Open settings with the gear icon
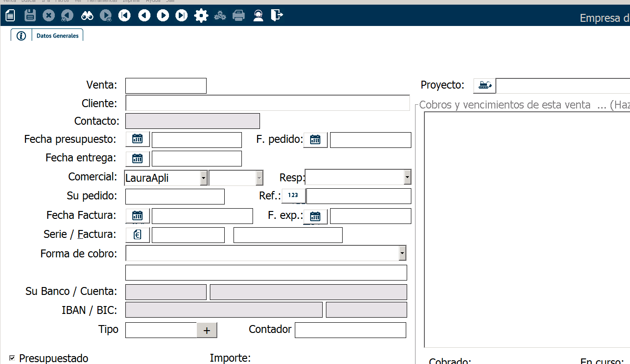Screen dimensions: 630x364 [201, 16]
